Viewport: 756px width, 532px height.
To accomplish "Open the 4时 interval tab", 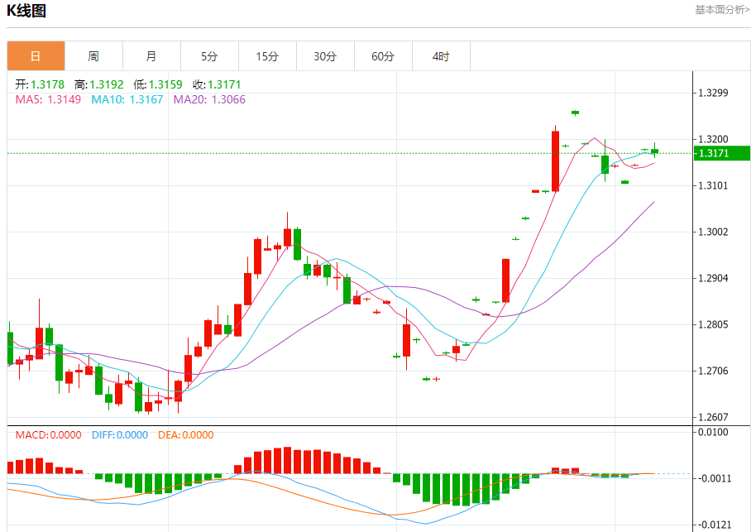I will pyautogui.click(x=441, y=56).
